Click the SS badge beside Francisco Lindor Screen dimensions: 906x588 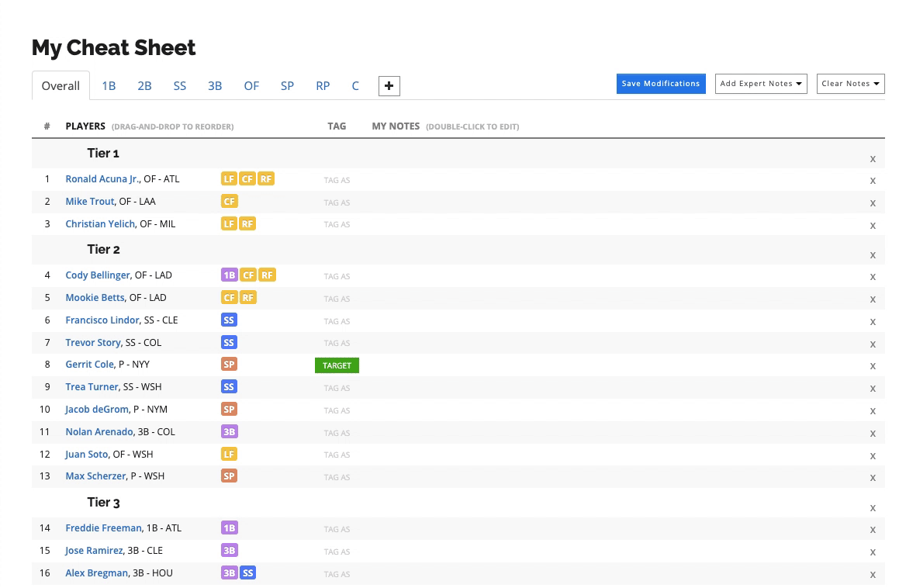(229, 320)
